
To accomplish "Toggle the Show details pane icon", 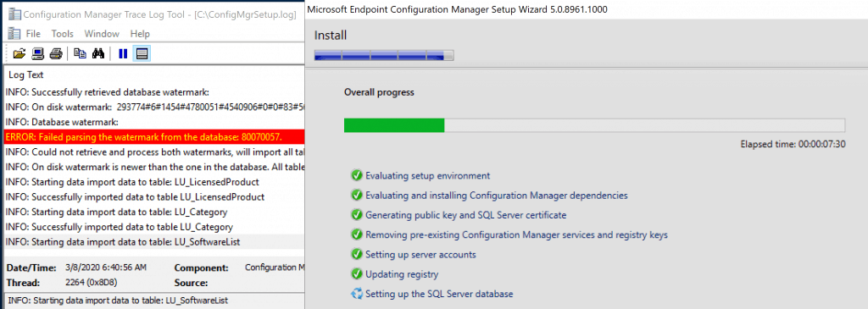I will (142, 53).
